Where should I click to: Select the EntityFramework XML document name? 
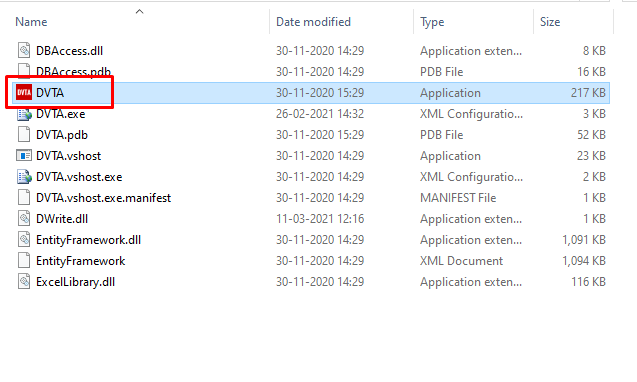80,261
